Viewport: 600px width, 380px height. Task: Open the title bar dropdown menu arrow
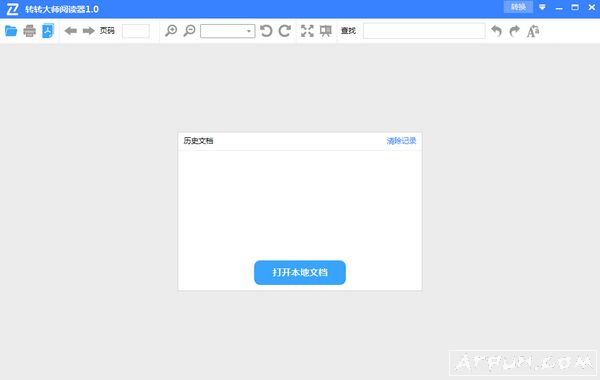coord(542,7)
